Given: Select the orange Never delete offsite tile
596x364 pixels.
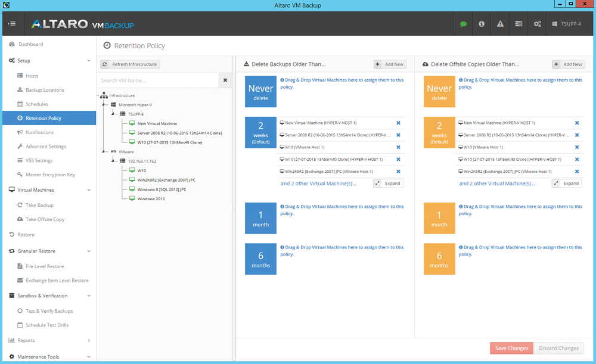Looking at the screenshot, I should (x=439, y=91).
